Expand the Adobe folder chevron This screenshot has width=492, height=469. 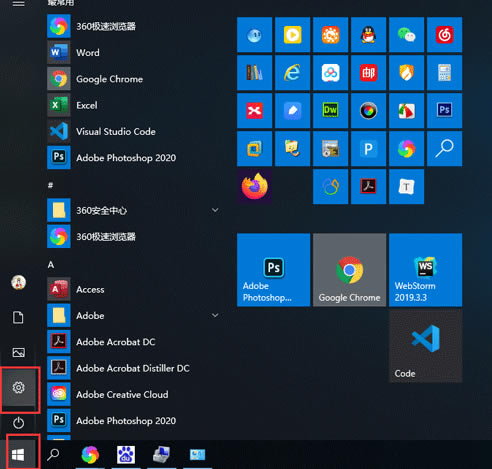[215, 315]
